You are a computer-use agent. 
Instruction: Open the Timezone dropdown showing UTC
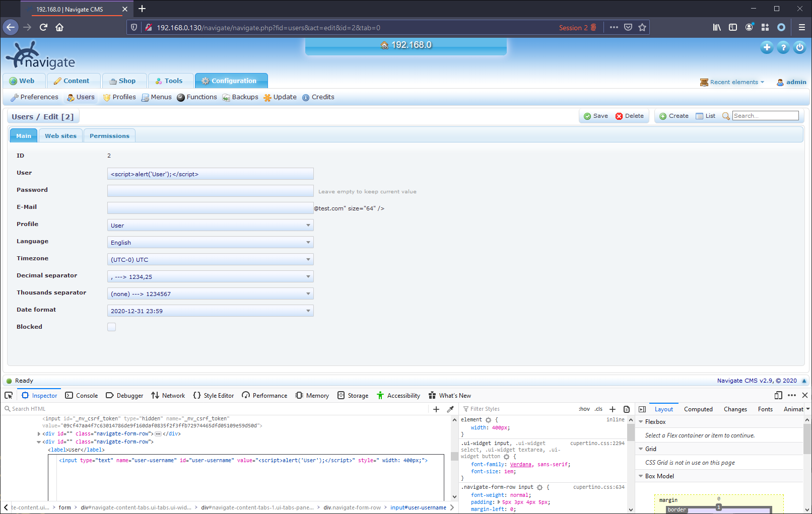click(211, 259)
